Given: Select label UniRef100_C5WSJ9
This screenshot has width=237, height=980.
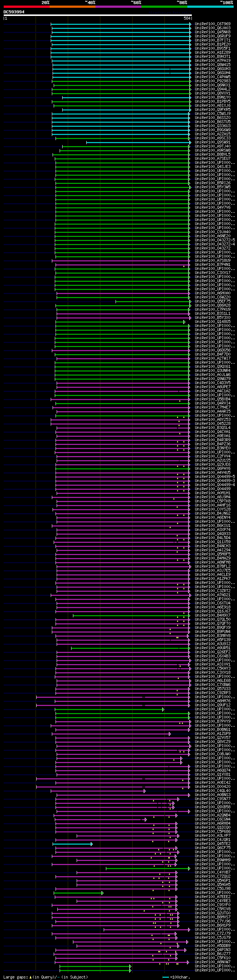Looking at the screenshot, I should tap(213, 114).
